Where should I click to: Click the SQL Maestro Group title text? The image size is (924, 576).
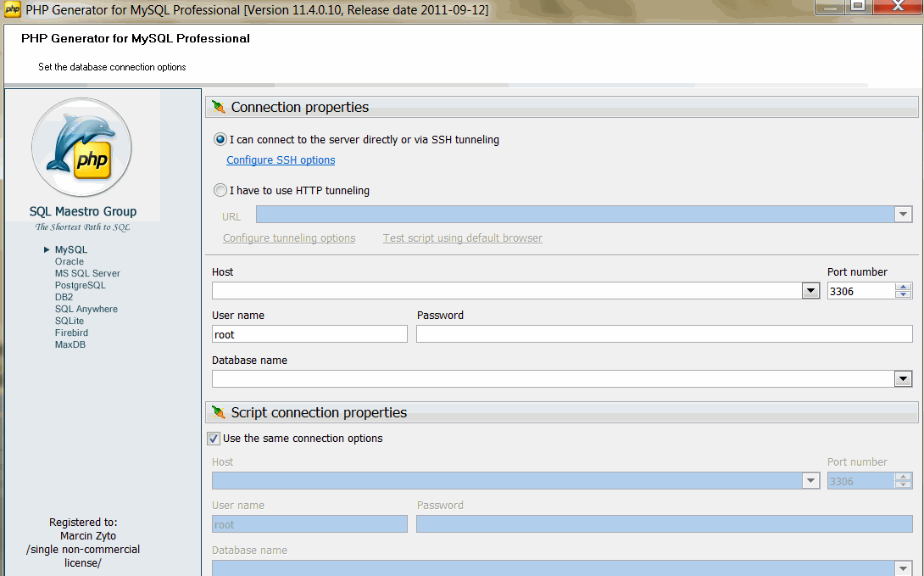tap(83, 211)
